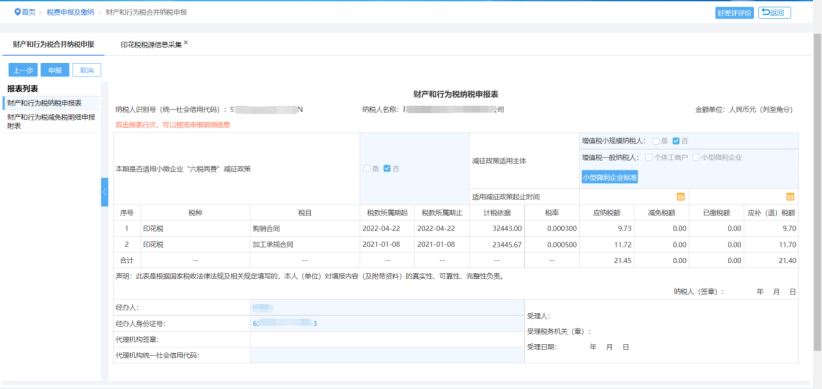The width and height of the screenshot is (822, 389).
Task: Click the 0.000300 tax rate cell
Action: pyautogui.click(x=552, y=229)
